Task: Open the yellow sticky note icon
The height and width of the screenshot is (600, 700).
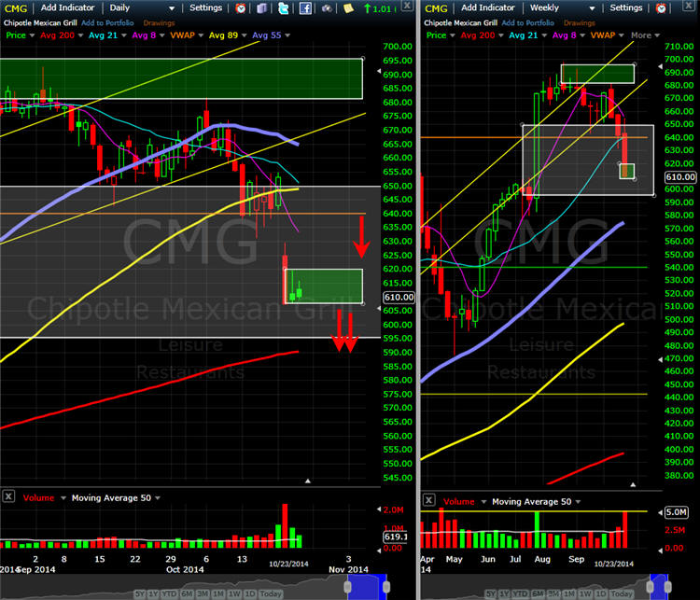Action: pyautogui.click(x=348, y=8)
